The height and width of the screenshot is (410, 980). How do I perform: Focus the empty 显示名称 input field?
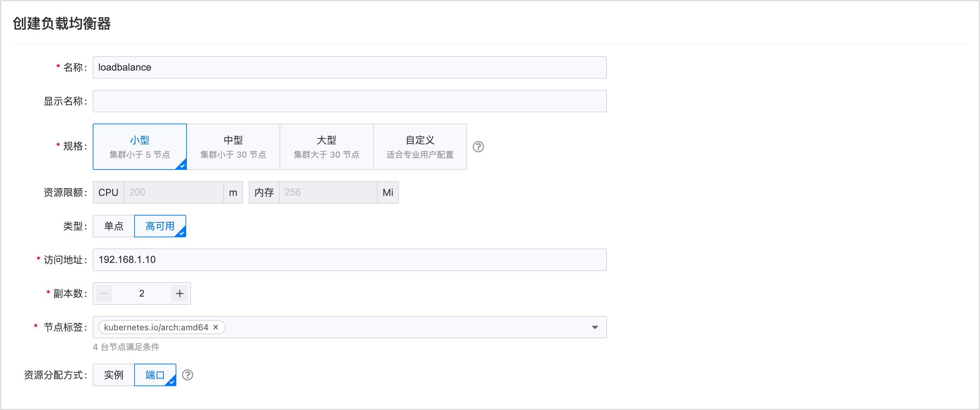click(349, 101)
